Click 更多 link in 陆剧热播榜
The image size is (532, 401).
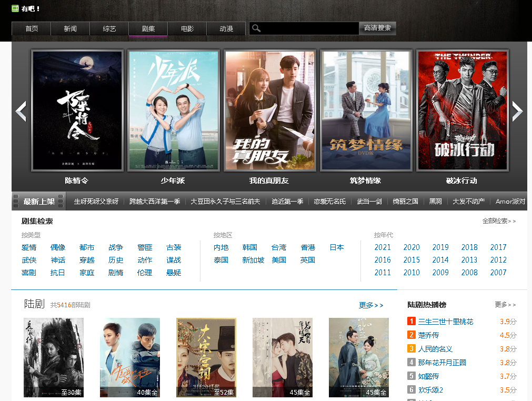[505, 305]
